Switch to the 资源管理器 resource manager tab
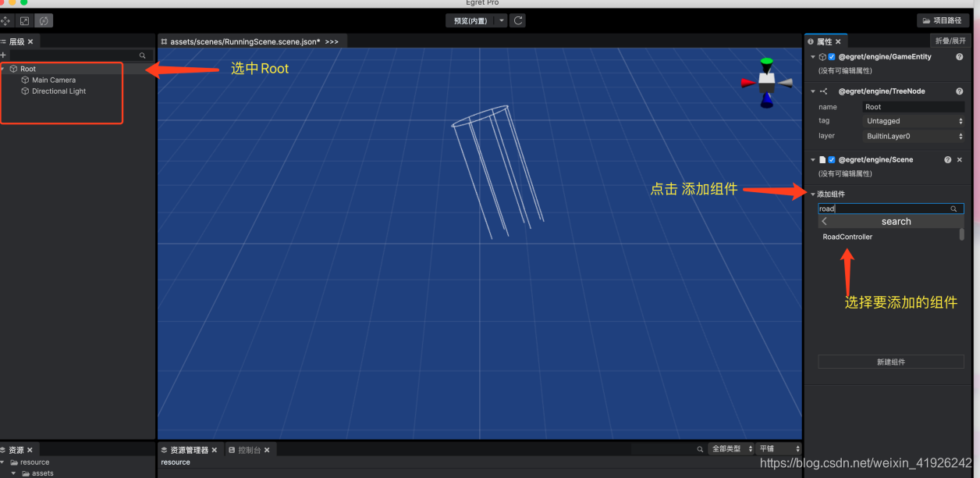The width and height of the screenshot is (980, 478). (x=189, y=450)
